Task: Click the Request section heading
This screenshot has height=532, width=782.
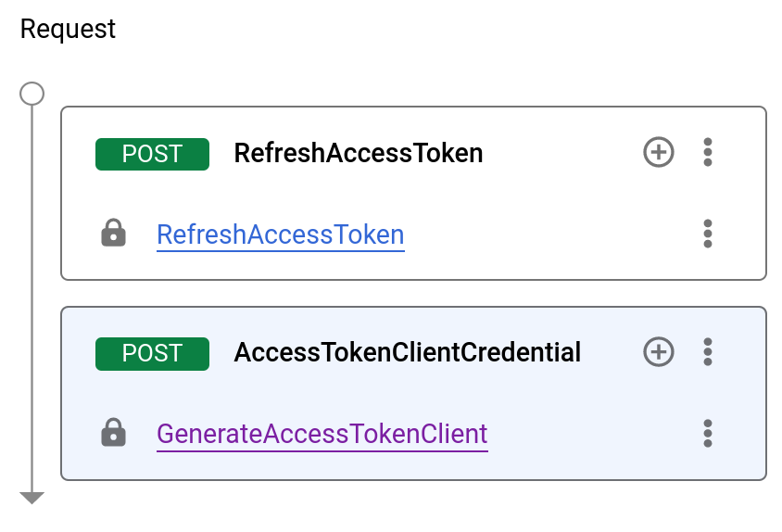Action: point(68,29)
